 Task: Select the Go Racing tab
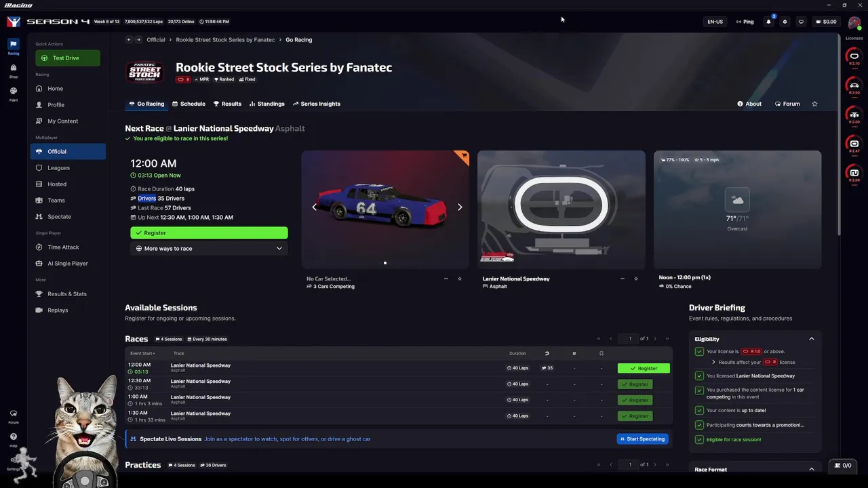pyautogui.click(x=146, y=104)
